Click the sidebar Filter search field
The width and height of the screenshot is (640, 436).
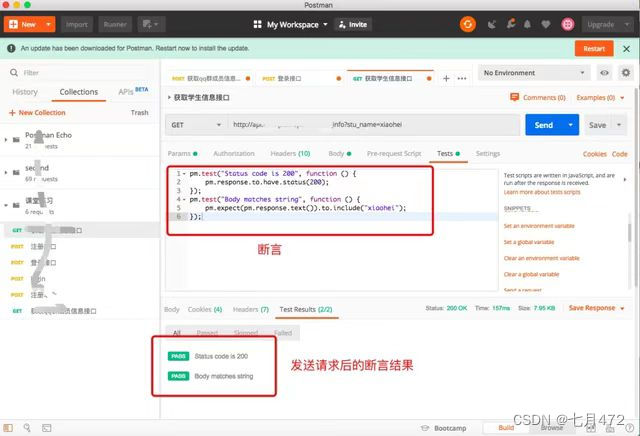click(x=80, y=73)
